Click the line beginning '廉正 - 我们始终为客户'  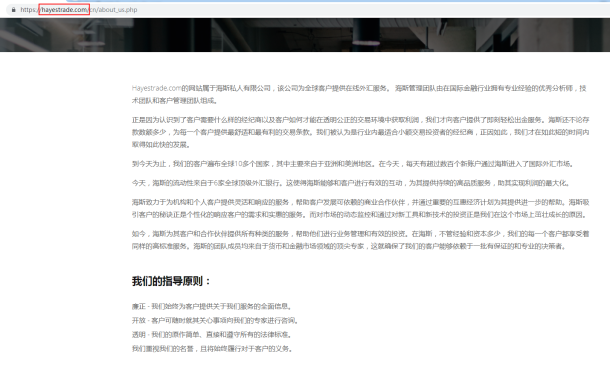click(212, 307)
